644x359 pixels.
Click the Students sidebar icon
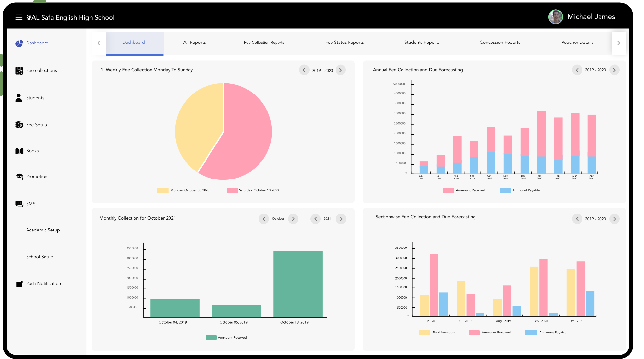tap(18, 98)
